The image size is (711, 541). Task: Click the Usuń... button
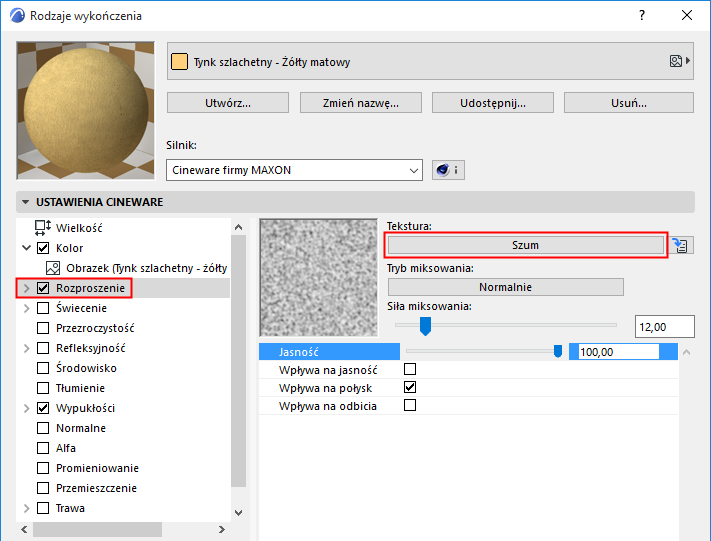628,103
